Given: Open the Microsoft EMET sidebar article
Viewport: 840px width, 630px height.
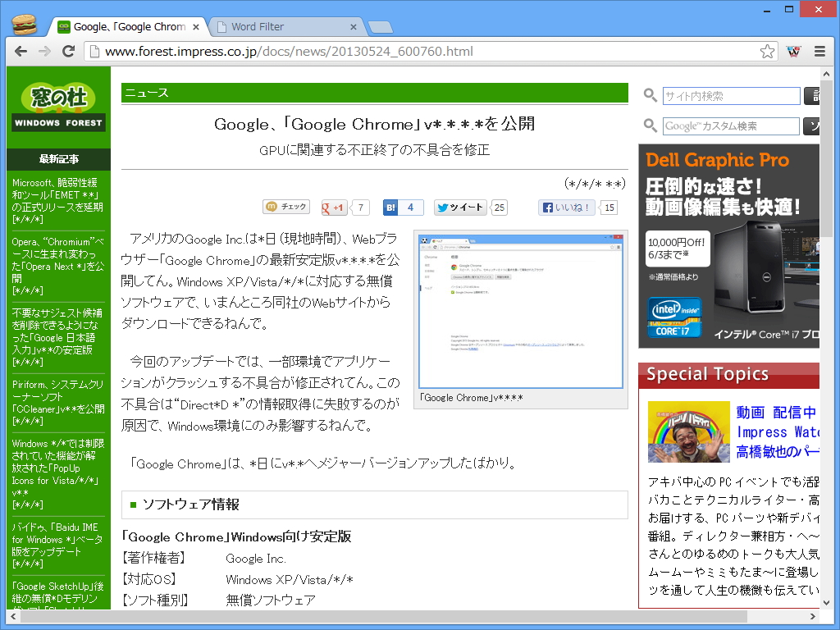Looking at the screenshot, I should [x=57, y=201].
